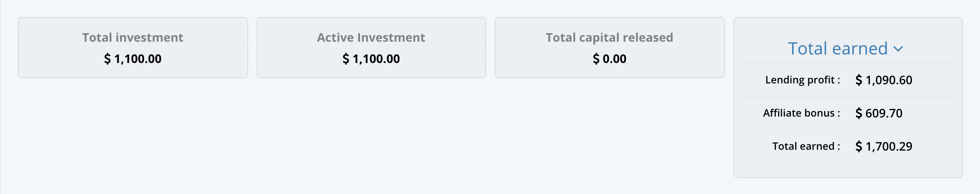Click dollar sign beside Affiliate bonus value

click(x=859, y=113)
